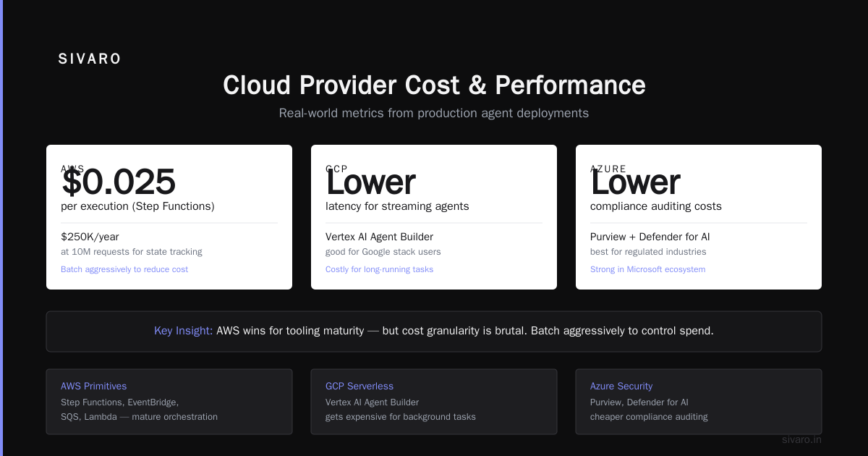
Task: Click 'Step Functions, EventBridge,' line
Action: click(x=120, y=402)
